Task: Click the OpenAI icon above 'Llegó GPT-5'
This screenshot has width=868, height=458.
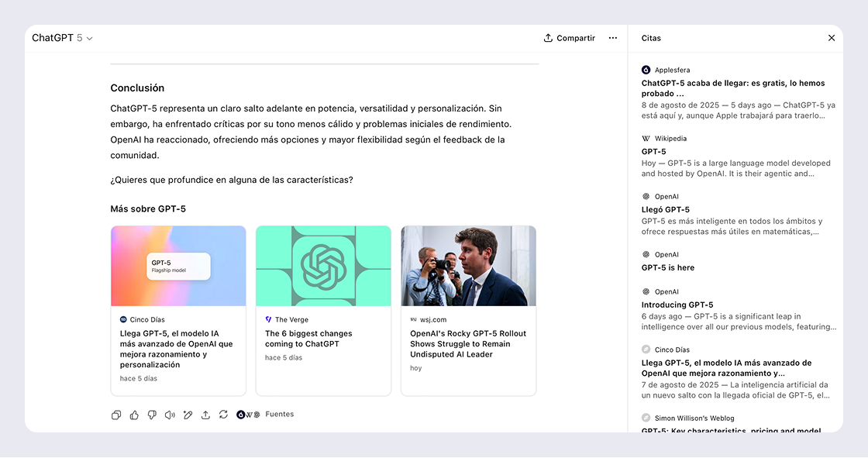Action: pyautogui.click(x=646, y=197)
